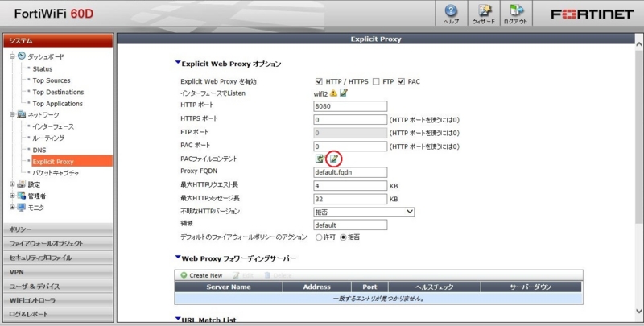Click the 最大HTTPメッセージ長 field
Screen dimensions: 644x326
350,199
